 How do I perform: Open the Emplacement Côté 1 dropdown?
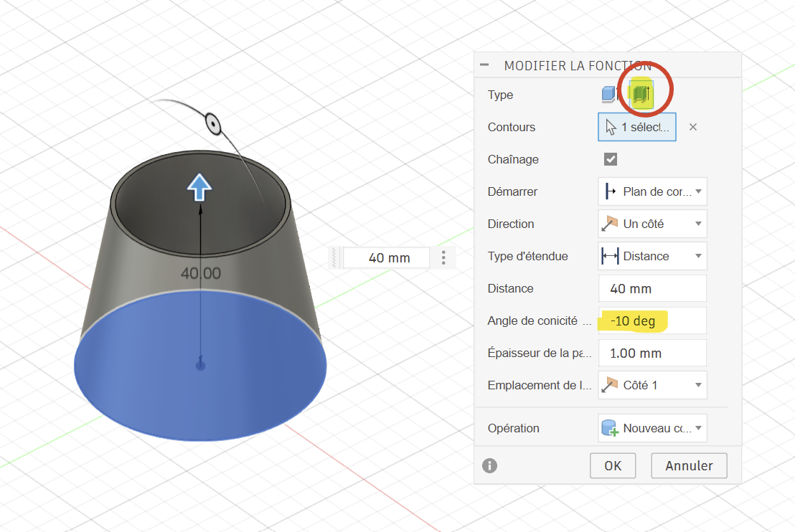652,385
